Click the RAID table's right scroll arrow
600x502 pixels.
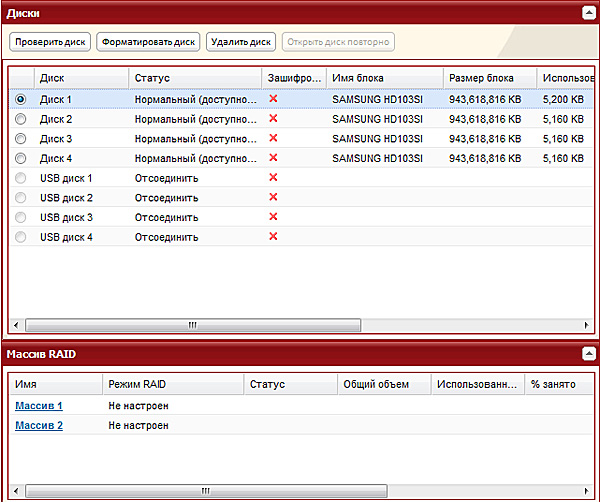(x=586, y=491)
